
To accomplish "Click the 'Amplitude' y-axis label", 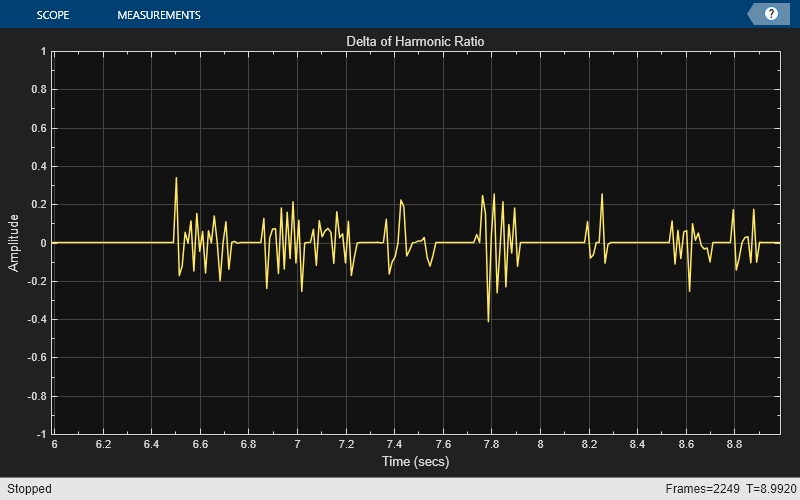I will pos(13,243).
